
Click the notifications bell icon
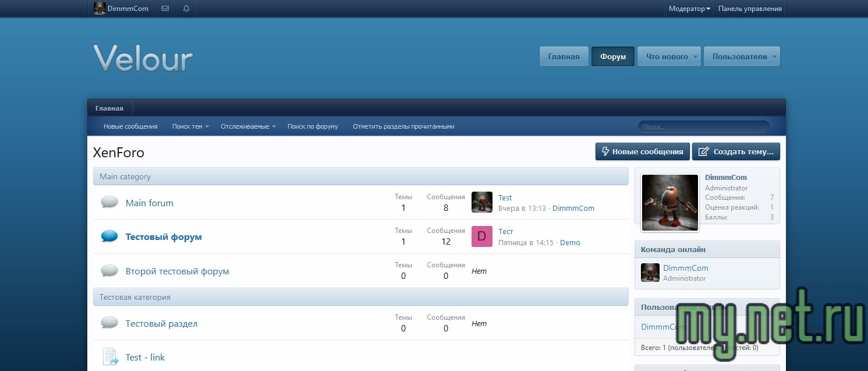click(x=186, y=9)
